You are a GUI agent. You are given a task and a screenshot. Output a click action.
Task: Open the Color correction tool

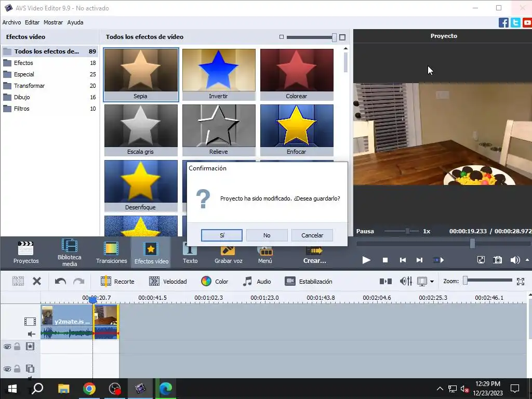(x=215, y=281)
